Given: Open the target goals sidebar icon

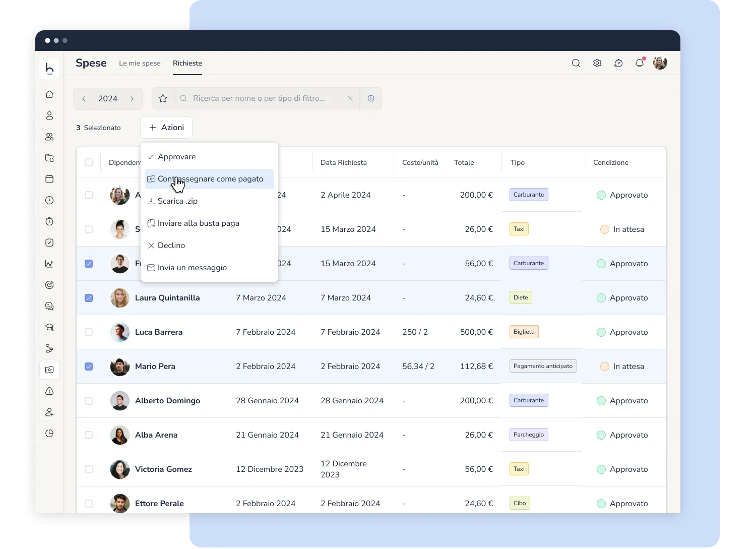Looking at the screenshot, I should click(x=49, y=285).
